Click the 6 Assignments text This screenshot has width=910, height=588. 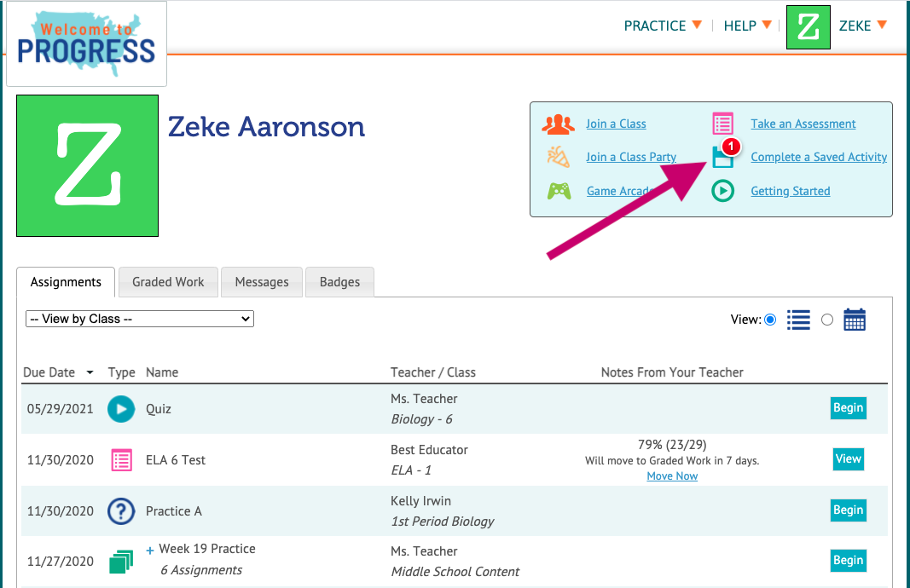tap(201, 570)
